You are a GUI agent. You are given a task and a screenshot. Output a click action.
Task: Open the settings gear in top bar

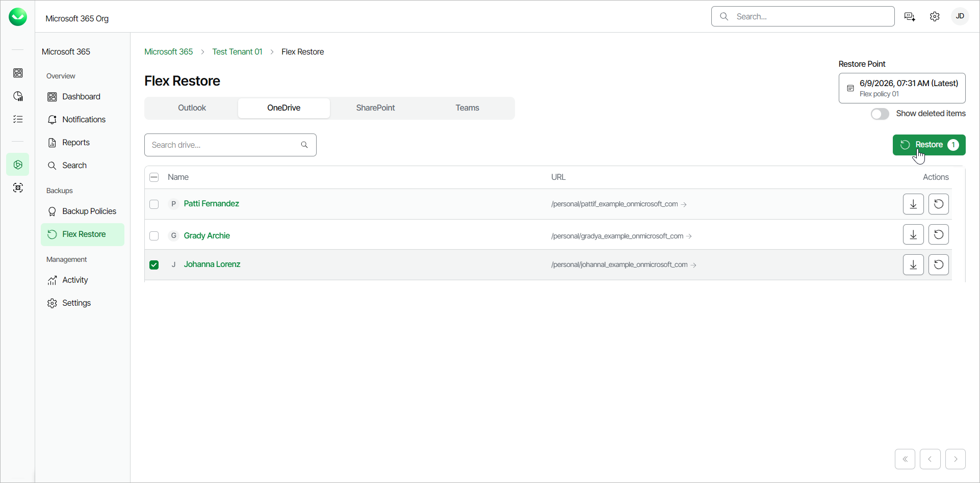[x=935, y=16]
